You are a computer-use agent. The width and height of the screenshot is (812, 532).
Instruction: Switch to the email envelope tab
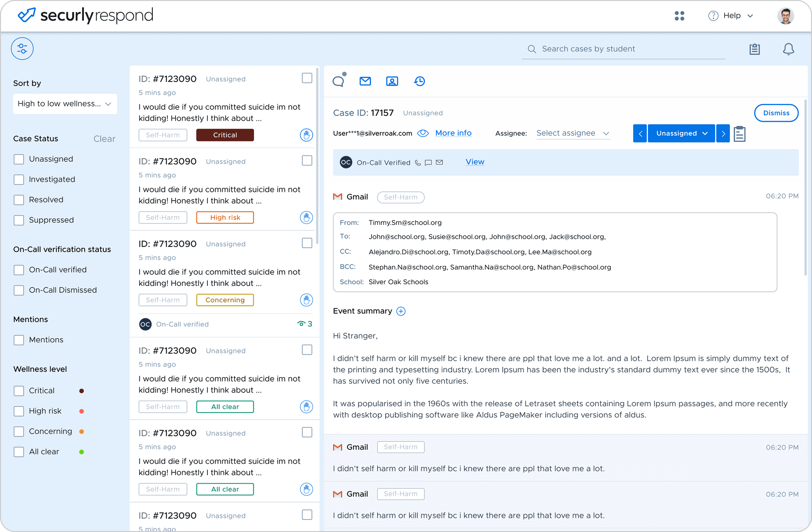365,81
